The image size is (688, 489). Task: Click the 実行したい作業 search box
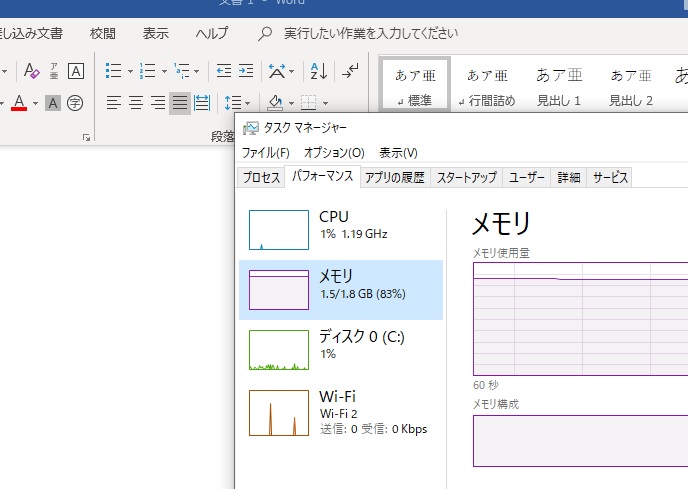point(371,33)
